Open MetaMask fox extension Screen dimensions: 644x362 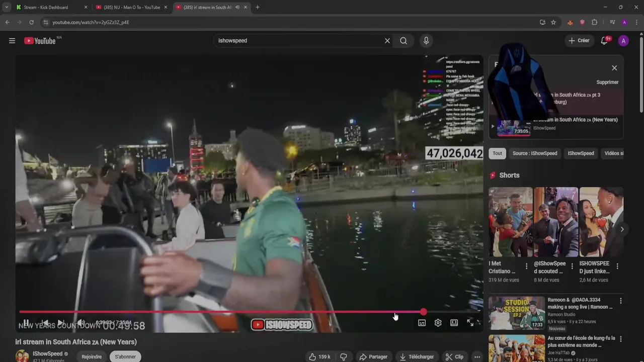tap(570, 22)
